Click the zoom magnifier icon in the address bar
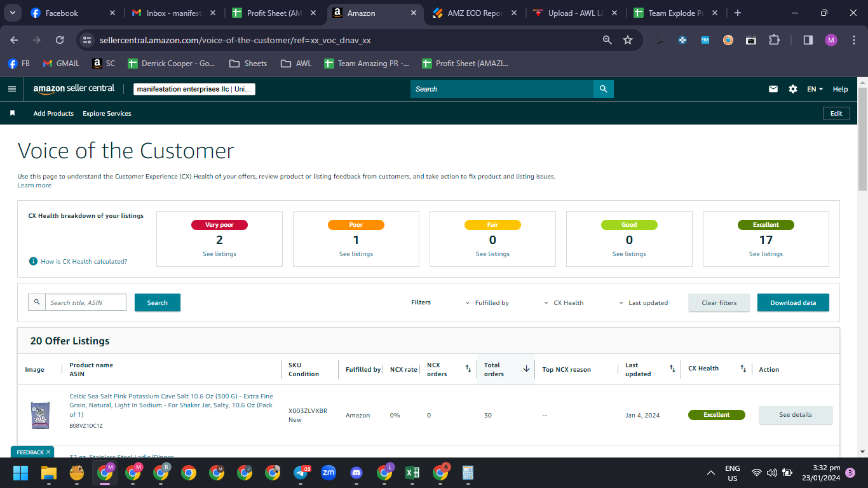This screenshot has width=868, height=488. tap(607, 40)
